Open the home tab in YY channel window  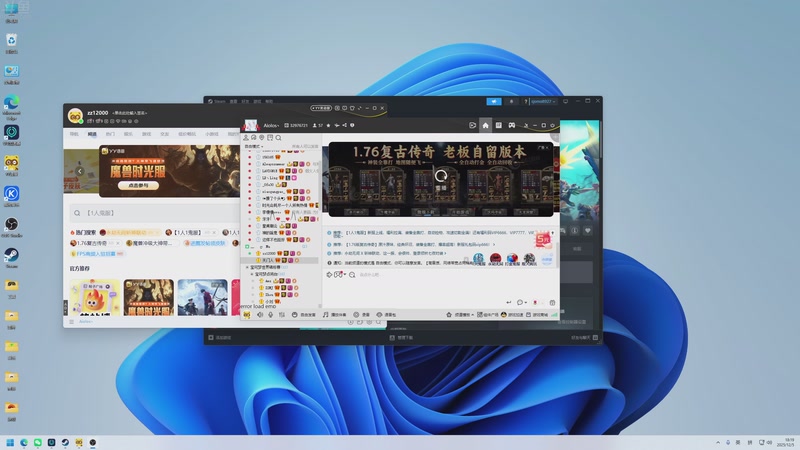pos(485,125)
